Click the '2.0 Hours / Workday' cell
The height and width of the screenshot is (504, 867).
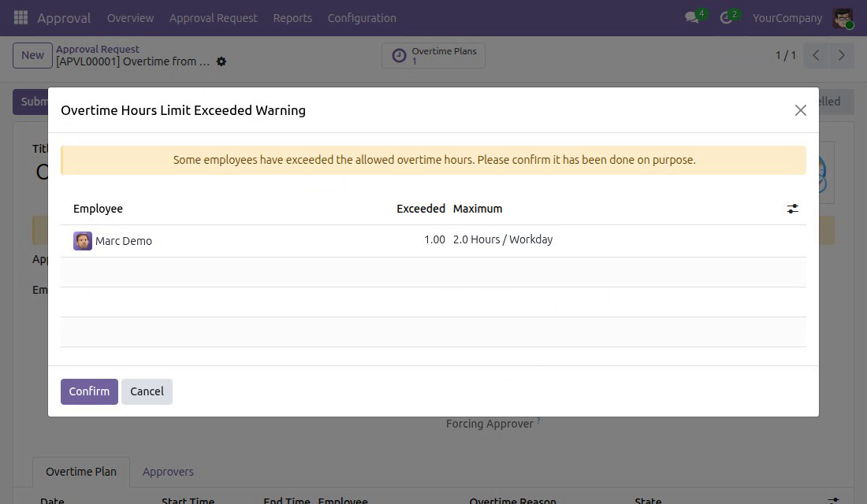[503, 239]
